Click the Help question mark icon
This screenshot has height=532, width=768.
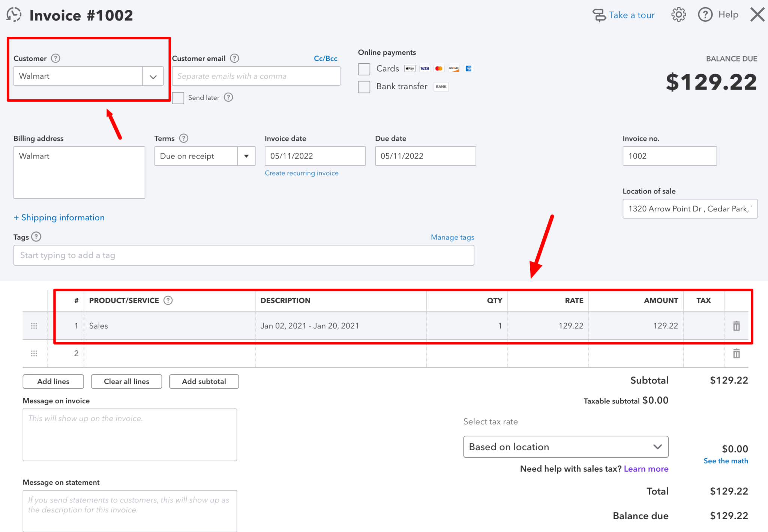coord(705,15)
